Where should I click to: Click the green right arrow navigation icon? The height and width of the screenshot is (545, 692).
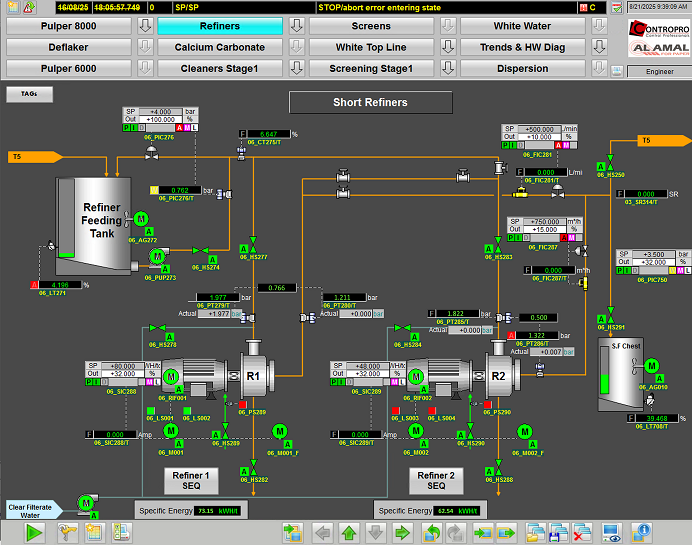[402, 532]
